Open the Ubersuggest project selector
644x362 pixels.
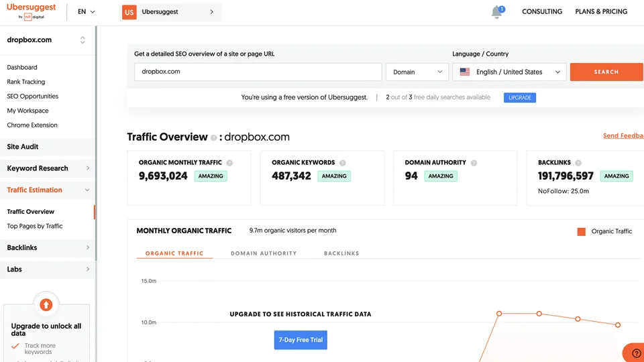170,12
